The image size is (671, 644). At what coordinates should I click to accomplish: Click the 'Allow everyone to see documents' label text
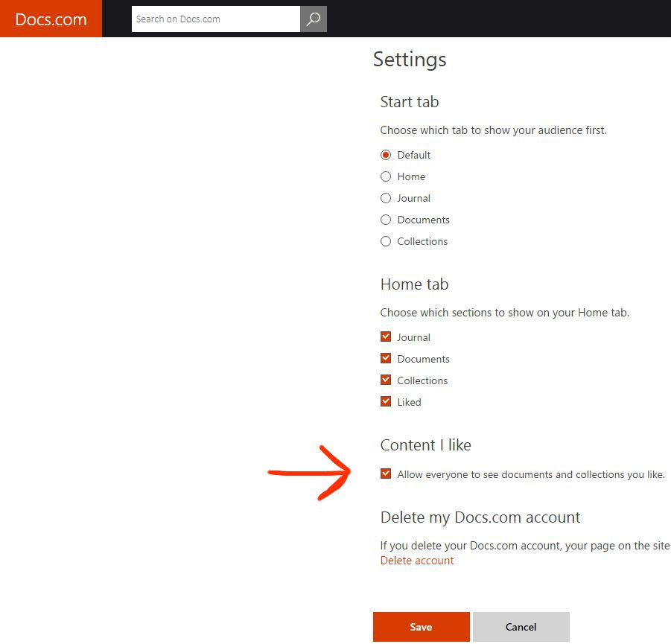pos(530,474)
